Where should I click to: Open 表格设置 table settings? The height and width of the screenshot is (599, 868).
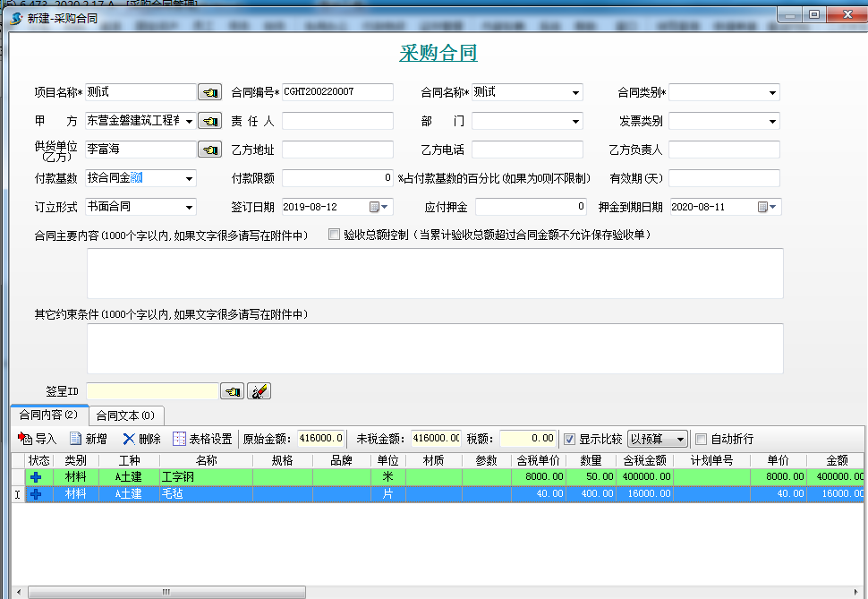pos(202,439)
